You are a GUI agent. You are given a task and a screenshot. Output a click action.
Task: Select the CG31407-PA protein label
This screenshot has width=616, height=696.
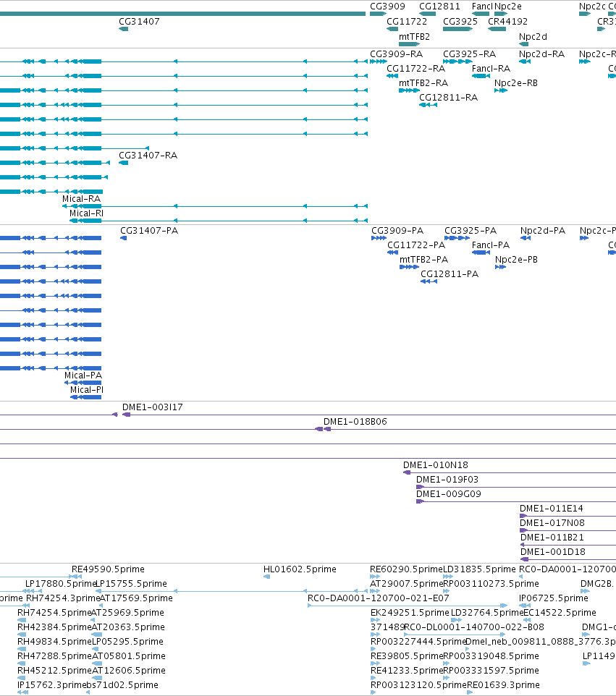(149, 231)
